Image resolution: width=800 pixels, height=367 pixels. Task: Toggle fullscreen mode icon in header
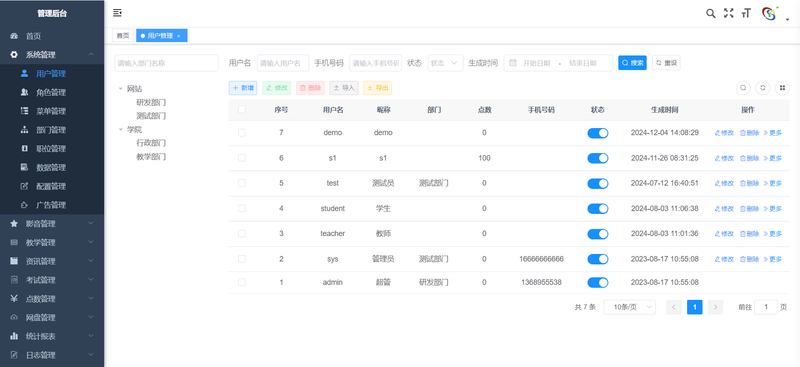729,13
